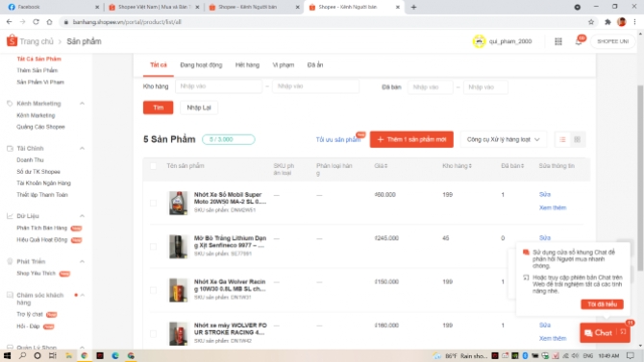Open the chat web version icon
Screen dimensions: 644x362
tap(624, 331)
